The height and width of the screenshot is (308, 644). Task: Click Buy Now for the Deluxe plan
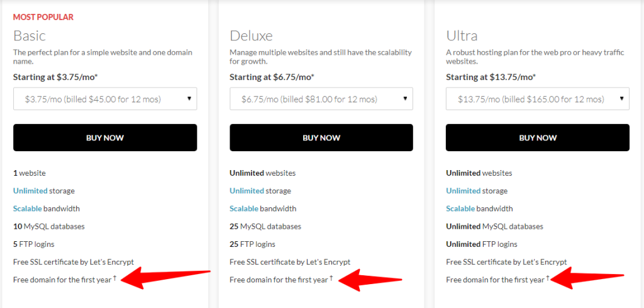(321, 138)
